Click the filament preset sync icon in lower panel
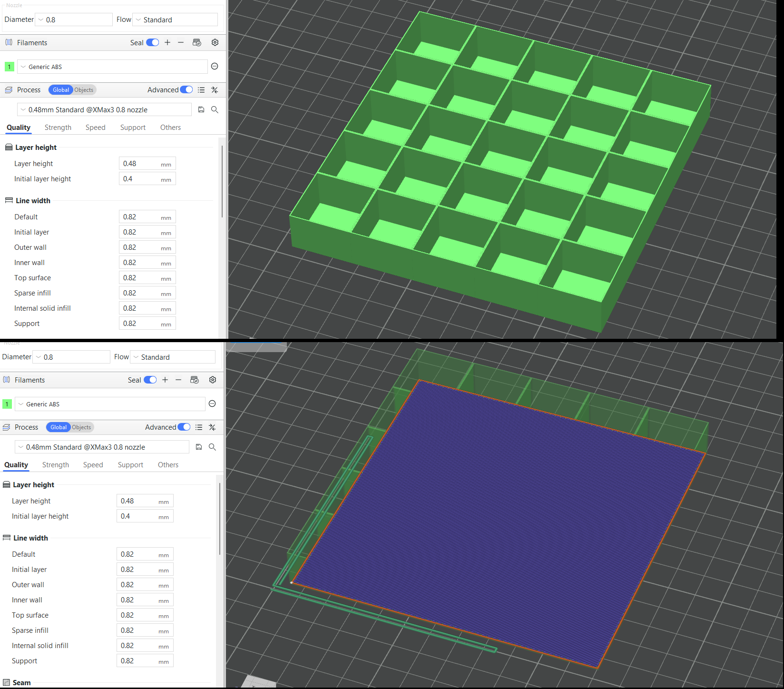 (195, 380)
